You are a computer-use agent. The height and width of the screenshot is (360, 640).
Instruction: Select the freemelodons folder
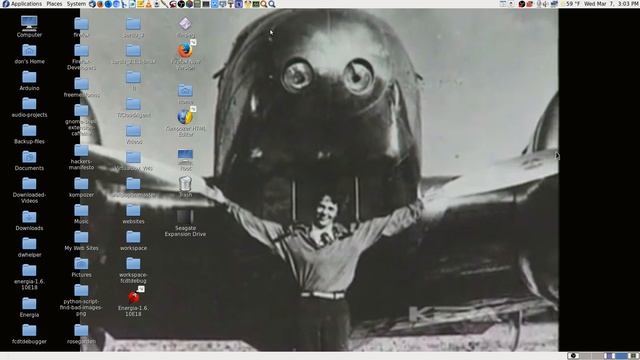pos(81,88)
